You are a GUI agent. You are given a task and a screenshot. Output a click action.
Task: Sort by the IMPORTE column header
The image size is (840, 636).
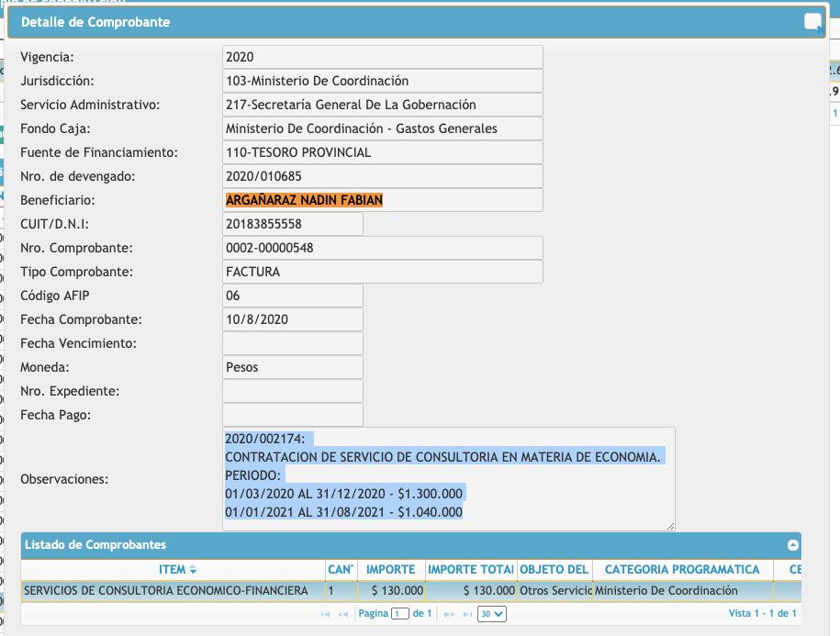click(x=391, y=569)
